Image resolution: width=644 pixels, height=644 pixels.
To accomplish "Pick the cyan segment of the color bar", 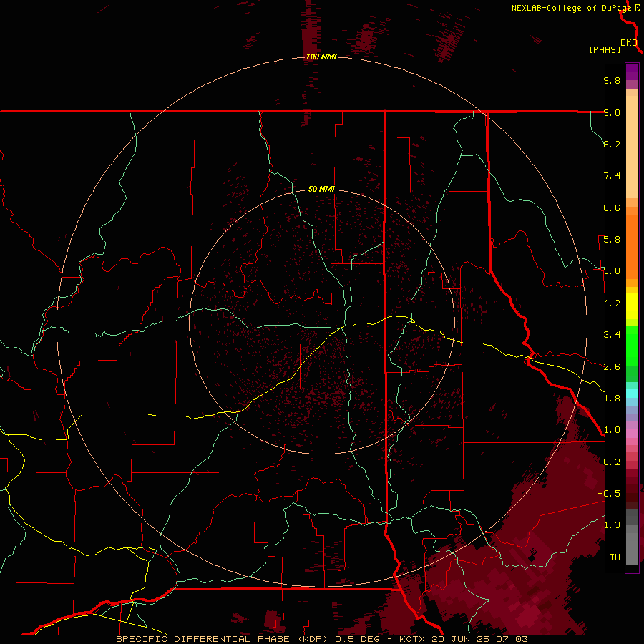I will point(632,394).
